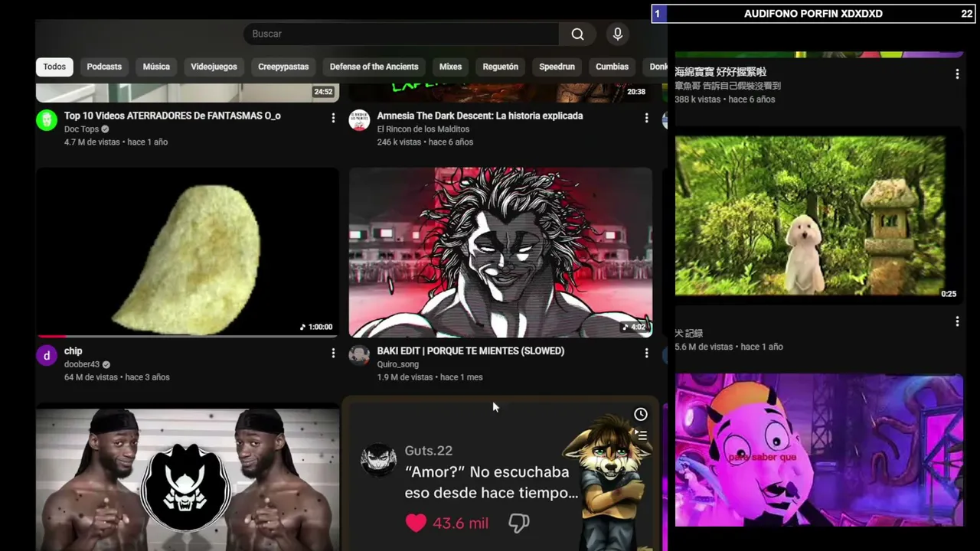
Task: Add Guts.22 video to Watch Later with clock icon
Action: pos(641,414)
